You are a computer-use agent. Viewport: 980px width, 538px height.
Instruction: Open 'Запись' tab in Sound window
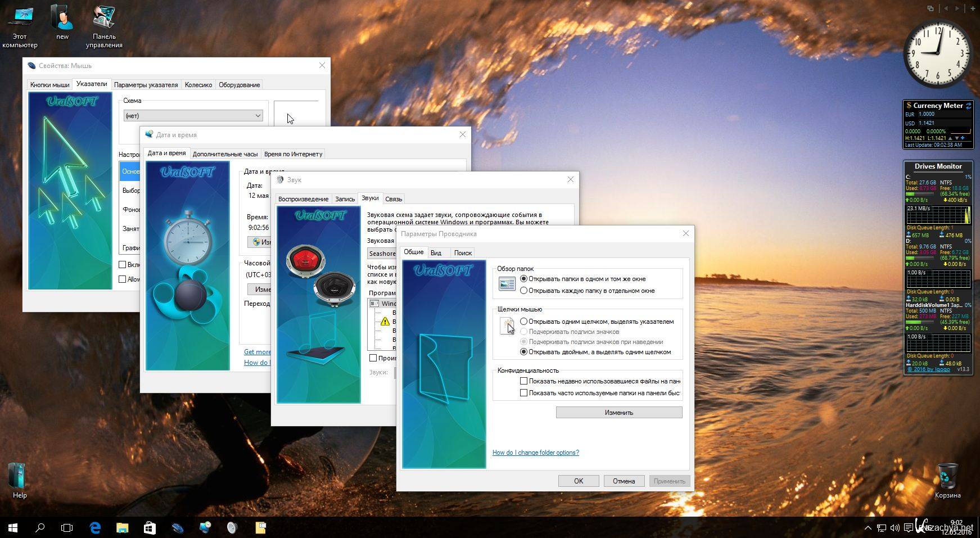point(345,199)
